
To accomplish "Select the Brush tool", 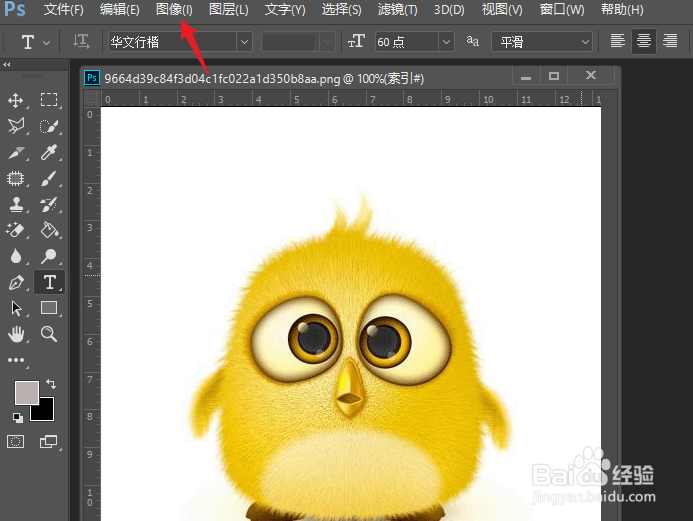I will [49, 179].
